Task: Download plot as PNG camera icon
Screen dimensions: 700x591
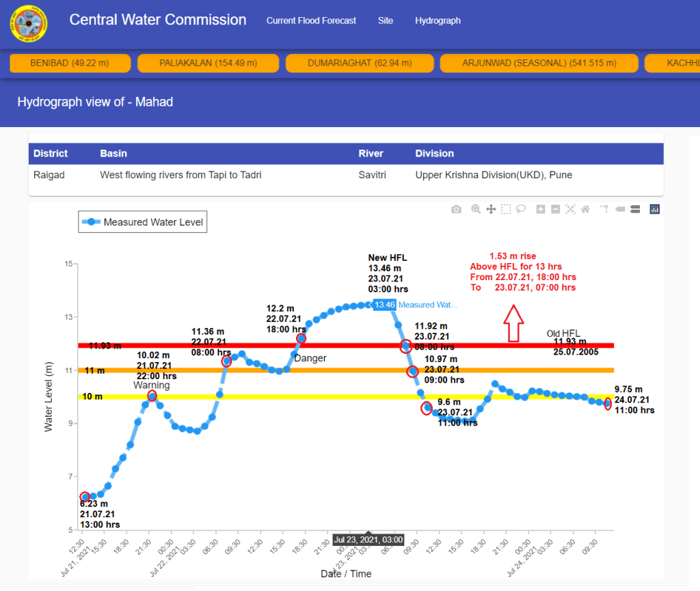Action: (x=456, y=209)
